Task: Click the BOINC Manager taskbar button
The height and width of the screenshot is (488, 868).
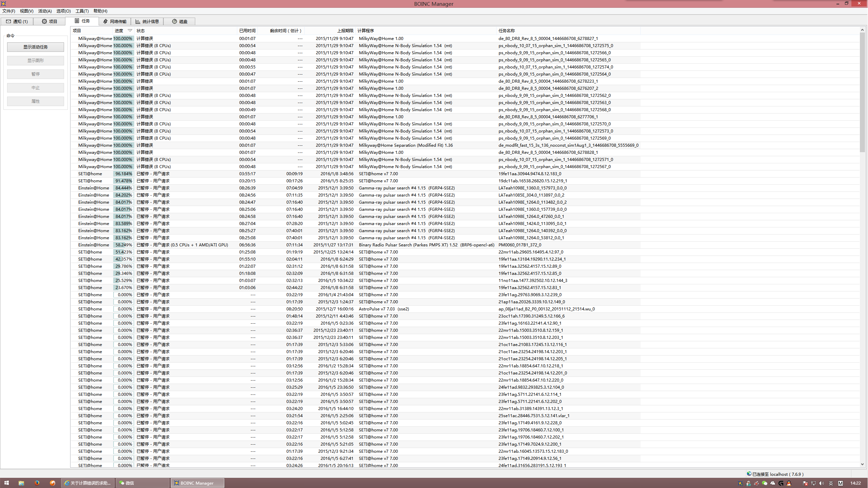Action: point(198,483)
